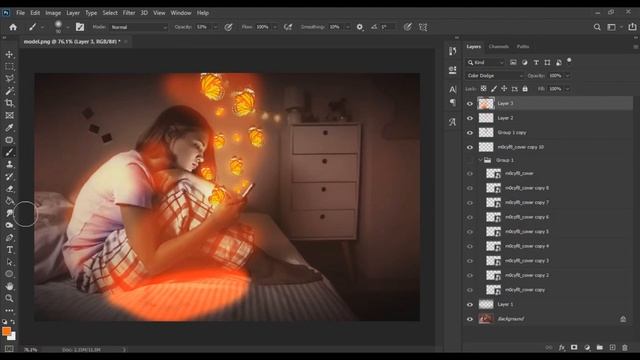Open the Window menu
The width and height of the screenshot is (640, 360).
(181, 13)
